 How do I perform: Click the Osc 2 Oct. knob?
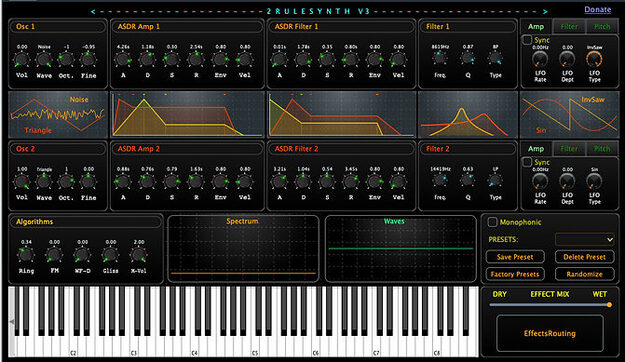pyautogui.click(x=66, y=182)
